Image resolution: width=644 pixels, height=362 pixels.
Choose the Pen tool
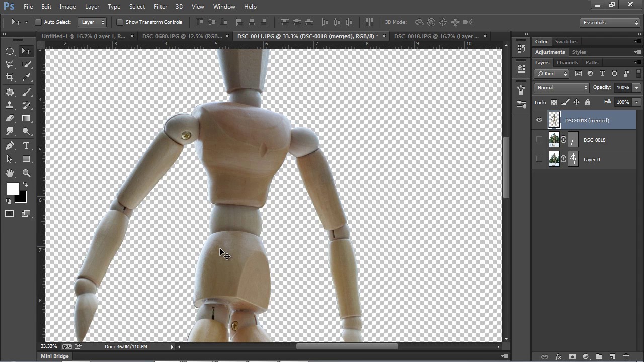point(10,146)
